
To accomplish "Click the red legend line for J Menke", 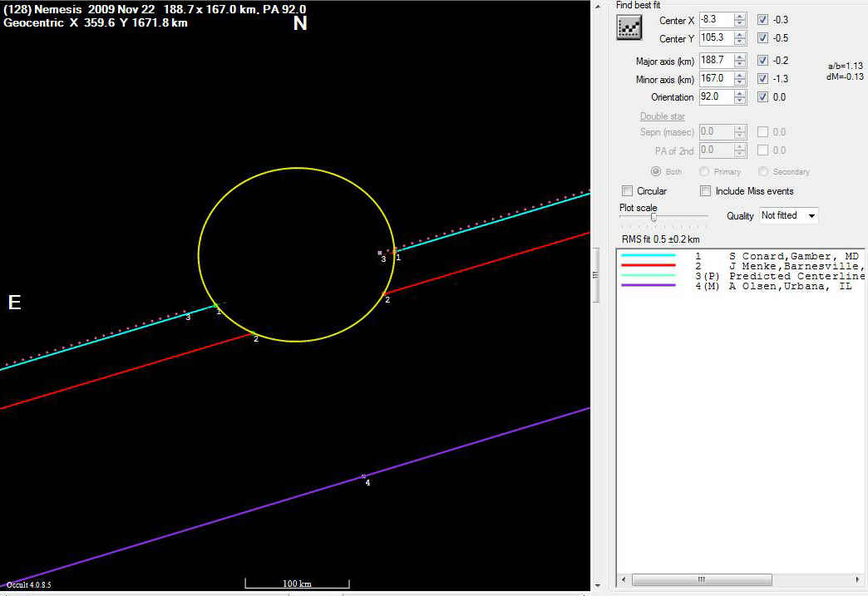I will pyautogui.click(x=649, y=266).
